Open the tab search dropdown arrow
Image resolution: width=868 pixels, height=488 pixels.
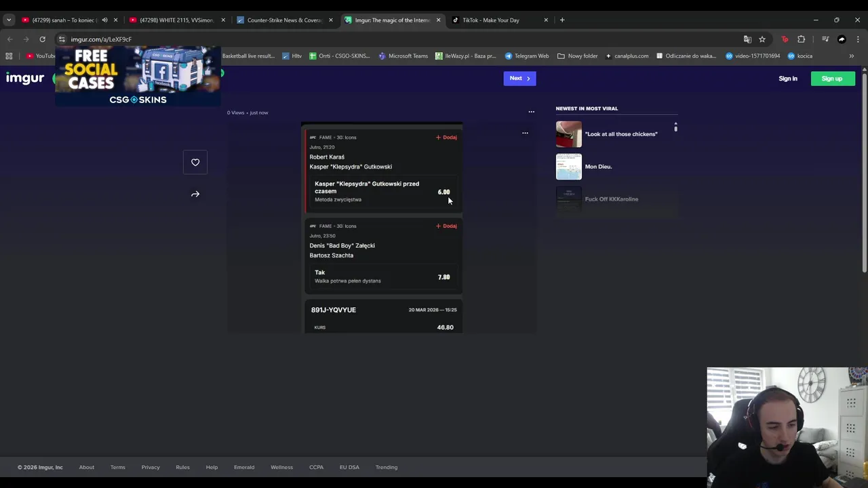pos(8,20)
